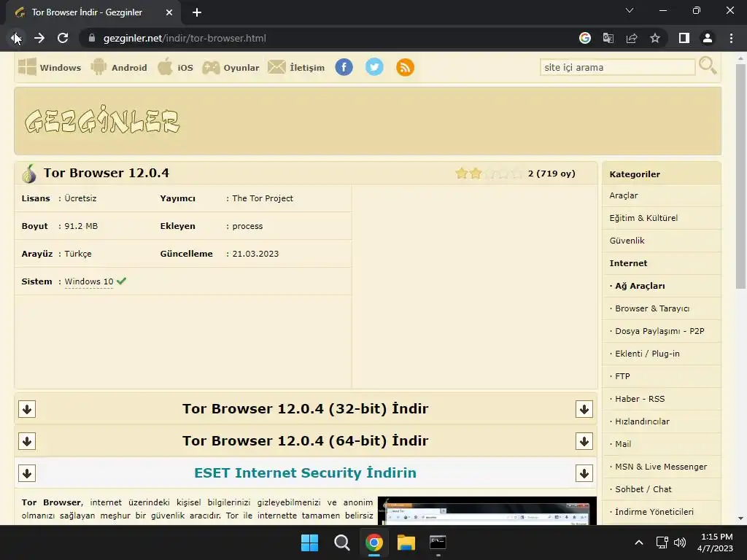747x560 pixels.
Task: Open the Windows Start menu
Action: (x=309, y=542)
